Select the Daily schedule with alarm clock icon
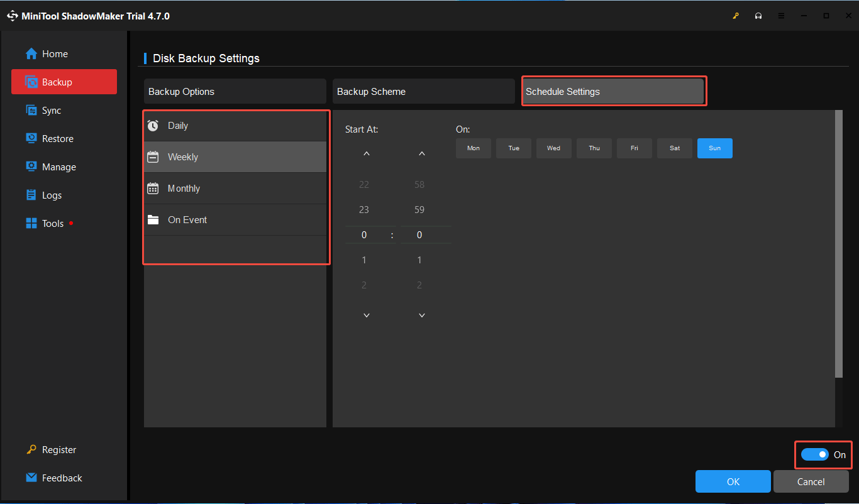This screenshot has width=859, height=504. (x=178, y=125)
